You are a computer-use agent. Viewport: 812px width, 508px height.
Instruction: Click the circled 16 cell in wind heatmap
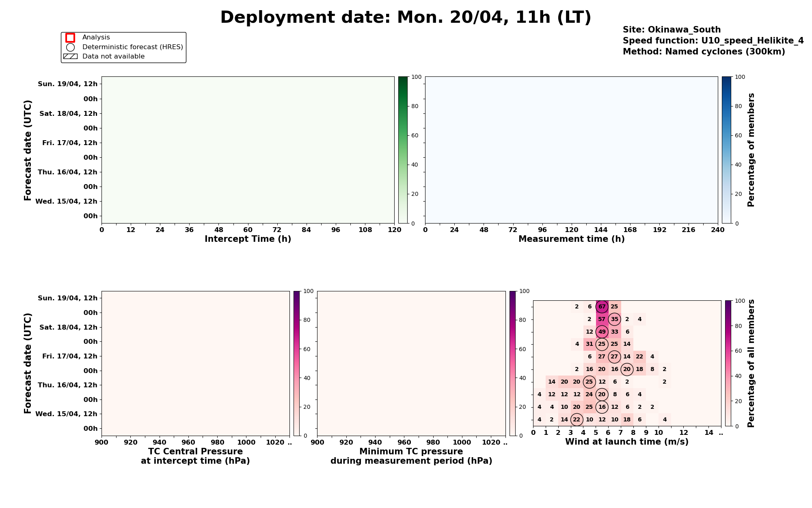(x=602, y=407)
